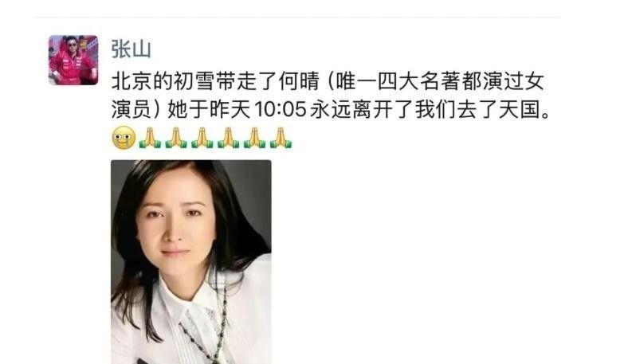
Task: Click the first praying hands emoji
Action: click(150, 138)
